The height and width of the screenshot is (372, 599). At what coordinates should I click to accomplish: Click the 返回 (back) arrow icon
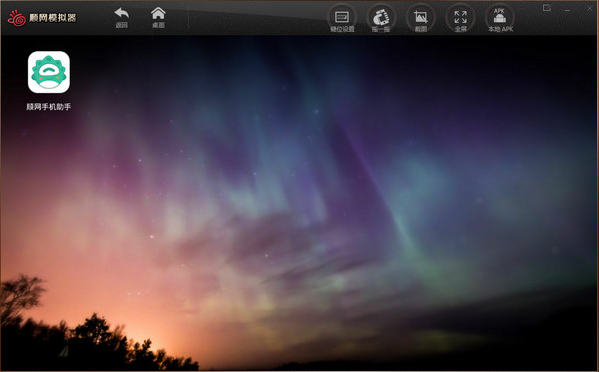click(121, 14)
